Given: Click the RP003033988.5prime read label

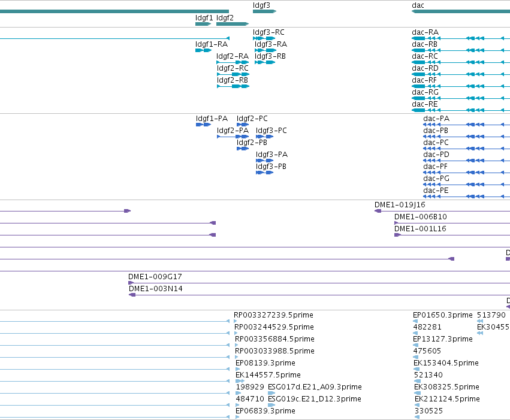Looking at the screenshot, I should tap(274, 352).
